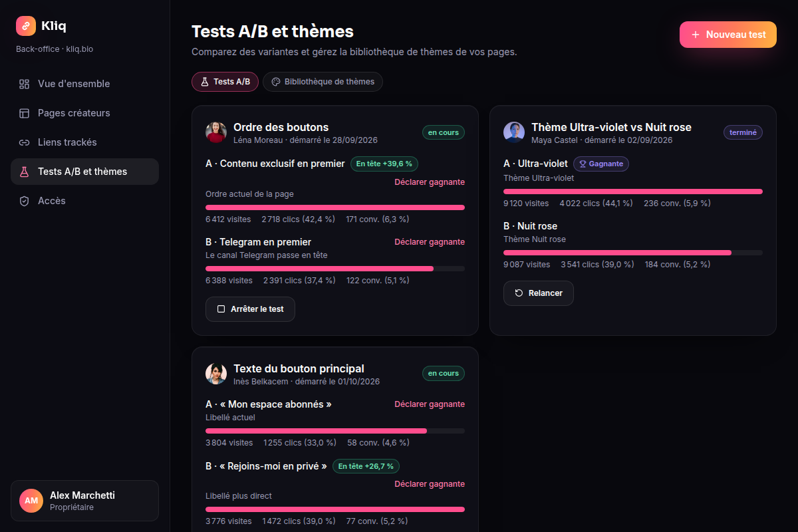Open Liens trackés section
This screenshot has width=798, height=532.
click(84, 142)
